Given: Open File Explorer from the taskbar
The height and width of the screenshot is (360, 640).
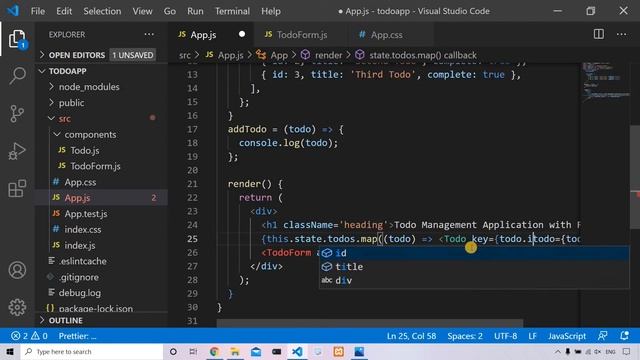Looking at the screenshot, I should coord(235,351).
